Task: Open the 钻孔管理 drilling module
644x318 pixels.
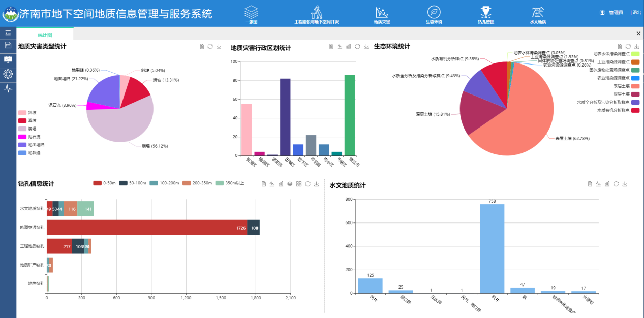Action: (485, 14)
